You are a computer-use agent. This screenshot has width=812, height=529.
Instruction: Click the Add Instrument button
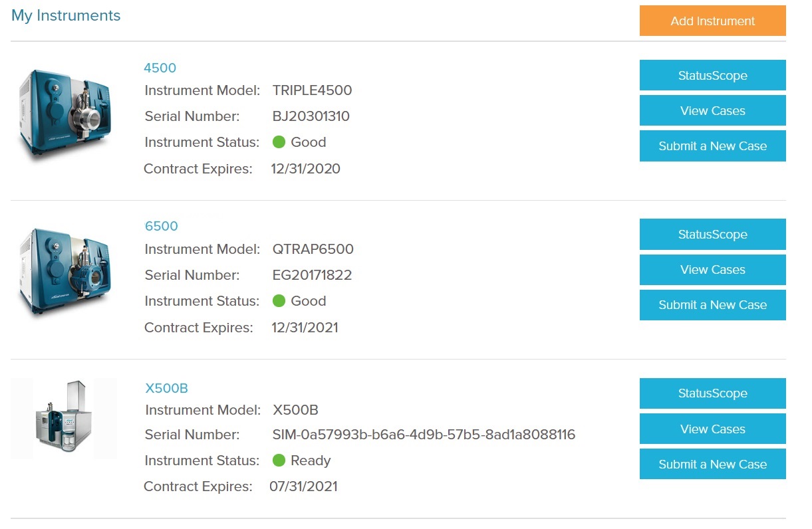click(712, 21)
